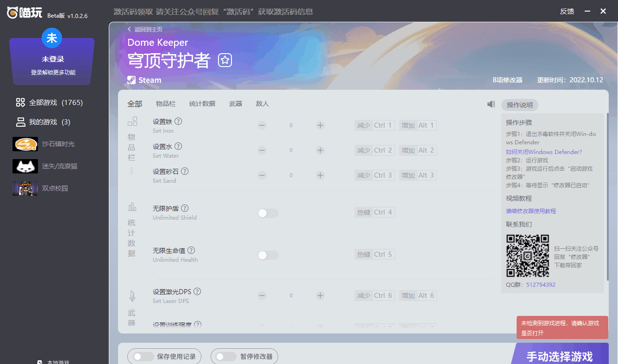The image size is (618, 364).
Task: Toggle 保存使用记录 switch
Action: pos(143,357)
